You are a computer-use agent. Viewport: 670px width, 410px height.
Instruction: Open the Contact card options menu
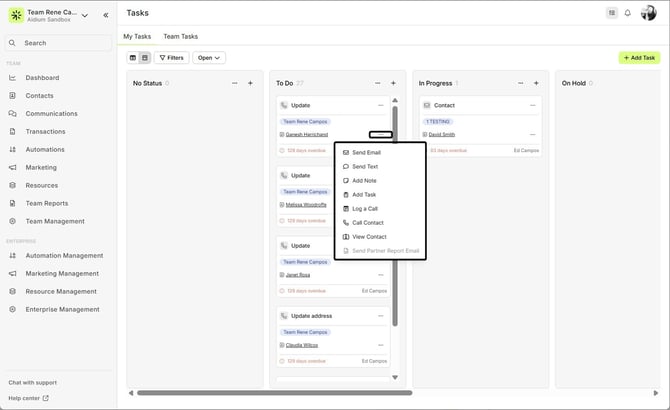pyautogui.click(x=532, y=105)
